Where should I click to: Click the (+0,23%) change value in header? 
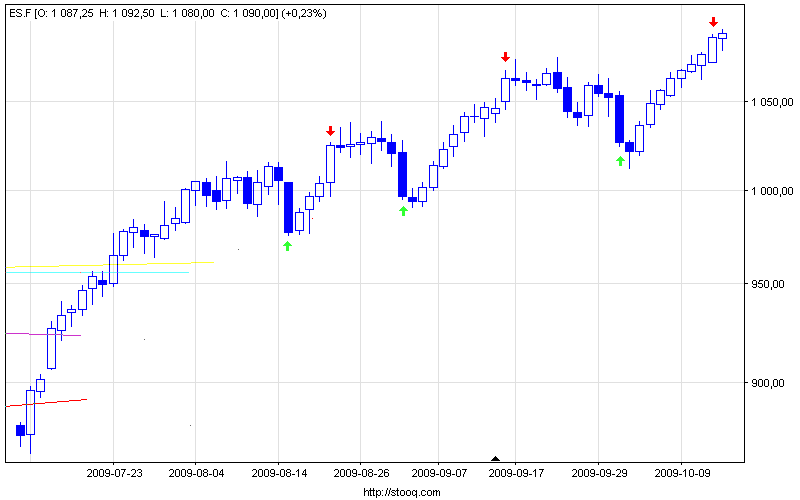tap(305, 13)
